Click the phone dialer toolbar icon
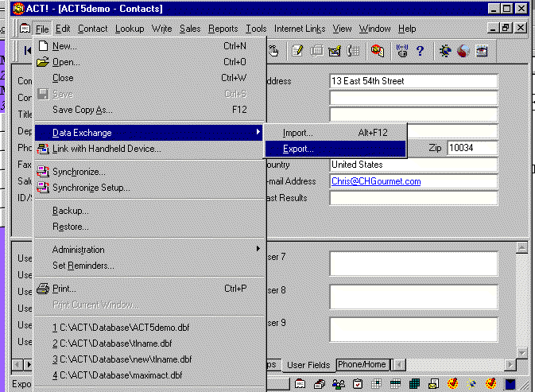Image resolution: width=535 pixels, height=392 pixels. pyautogui.click(x=353, y=51)
